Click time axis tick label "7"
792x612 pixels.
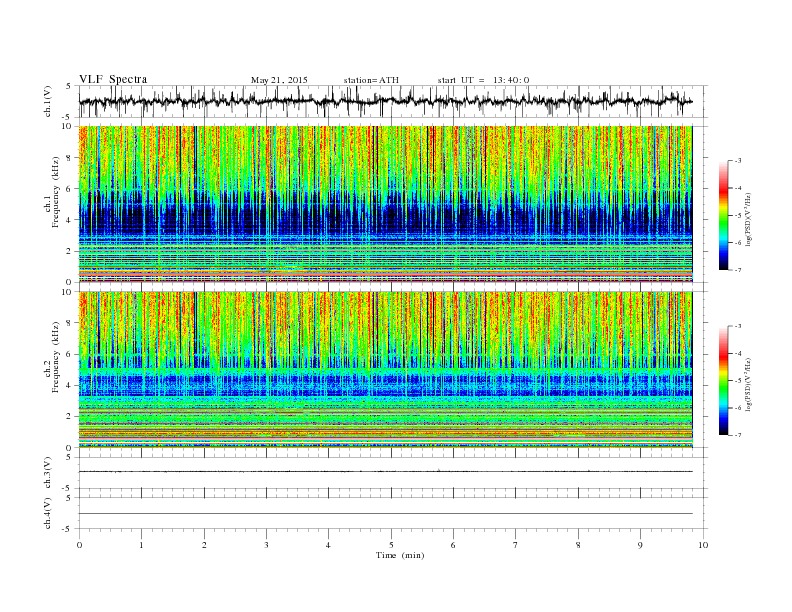[516, 545]
